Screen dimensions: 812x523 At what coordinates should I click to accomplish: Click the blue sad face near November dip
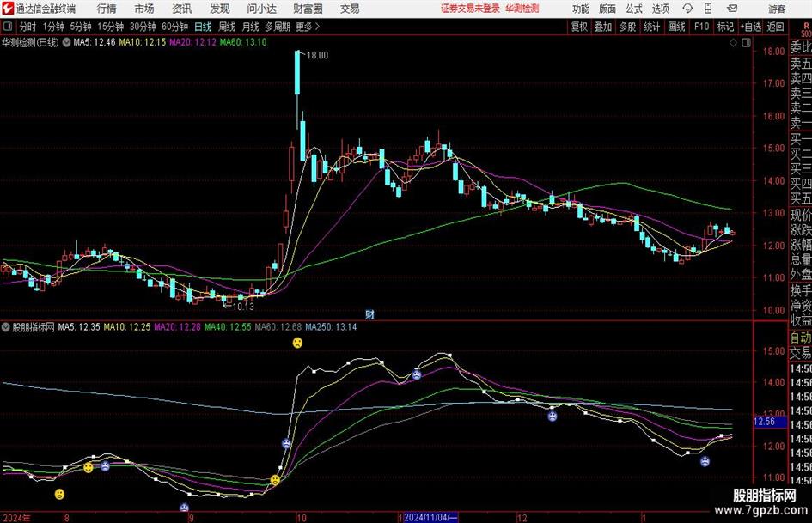click(417, 374)
